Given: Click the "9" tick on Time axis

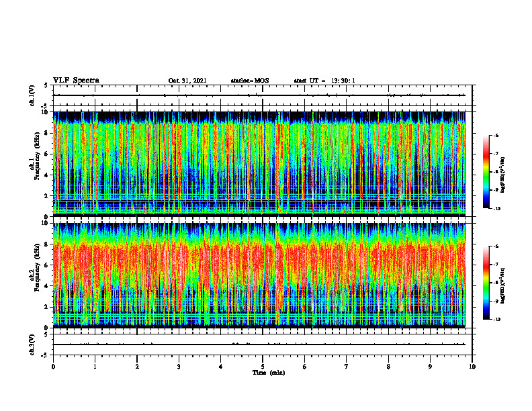Looking at the screenshot, I should coord(430,367).
